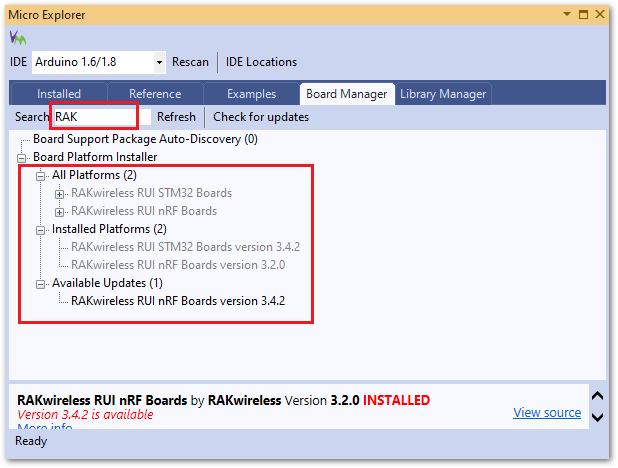
Task: Click the View source link
Action: pyautogui.click(x=547, y=412)
